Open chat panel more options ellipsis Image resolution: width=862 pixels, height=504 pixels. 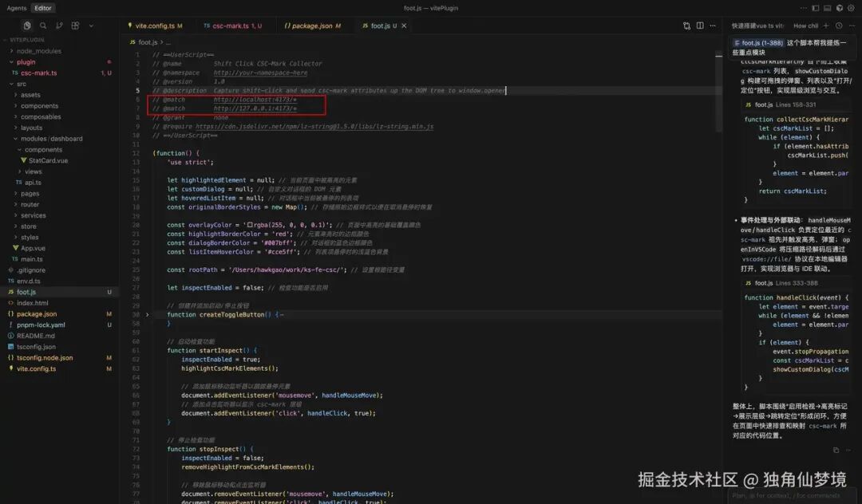852,26
